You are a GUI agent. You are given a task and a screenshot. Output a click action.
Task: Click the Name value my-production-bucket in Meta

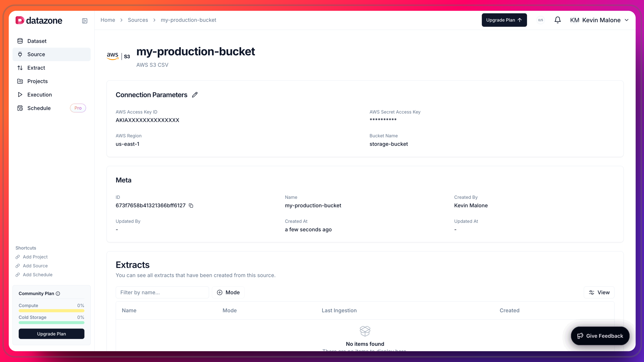pos(313,206)
